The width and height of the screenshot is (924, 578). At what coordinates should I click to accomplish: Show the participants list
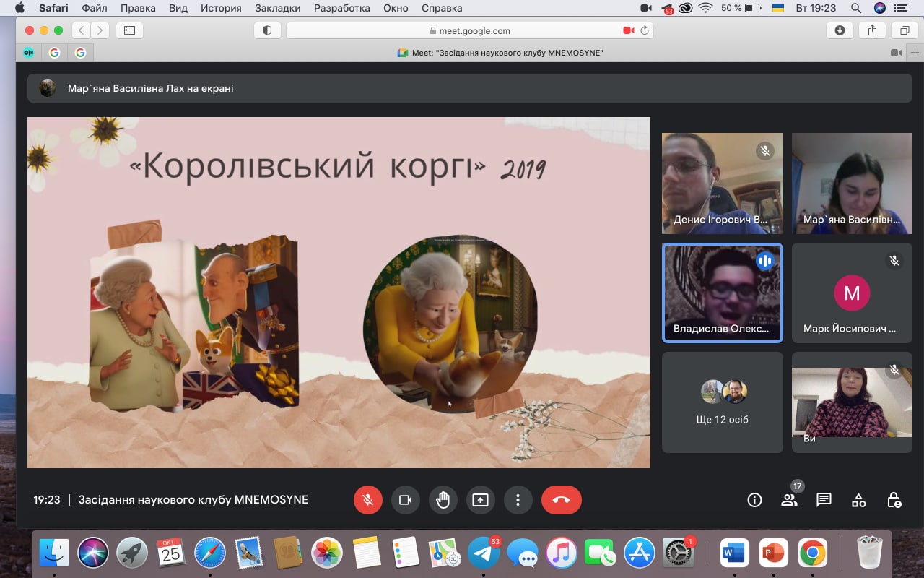pyautogui.click(x=789, y=500)
